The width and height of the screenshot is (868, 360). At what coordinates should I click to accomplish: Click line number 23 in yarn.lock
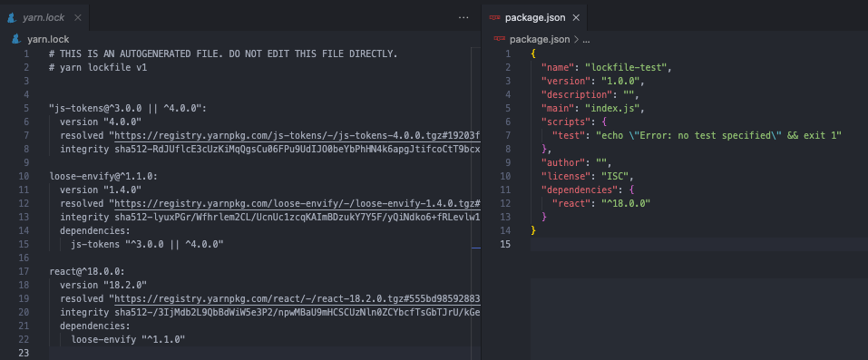(x=23, y=353)
